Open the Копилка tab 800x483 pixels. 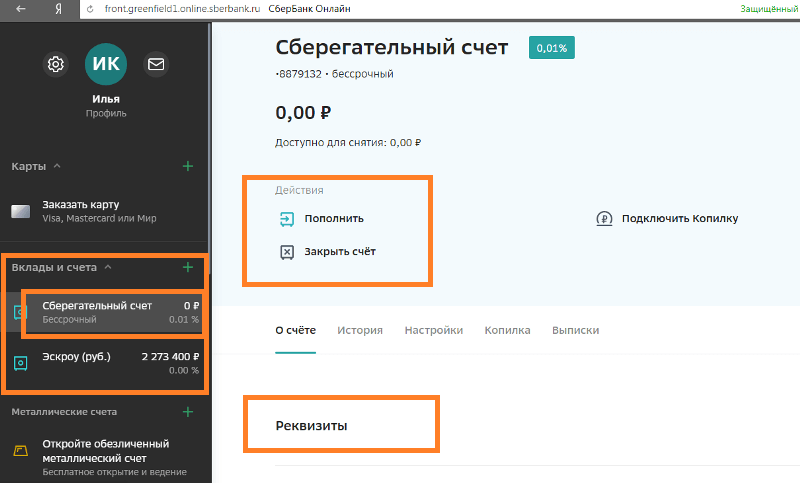coord(507,331)
